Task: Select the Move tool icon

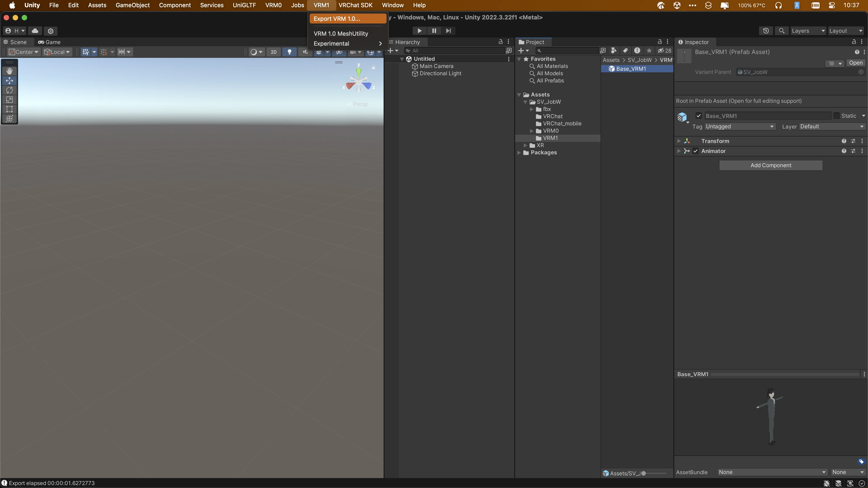Action: pos(9,80)
